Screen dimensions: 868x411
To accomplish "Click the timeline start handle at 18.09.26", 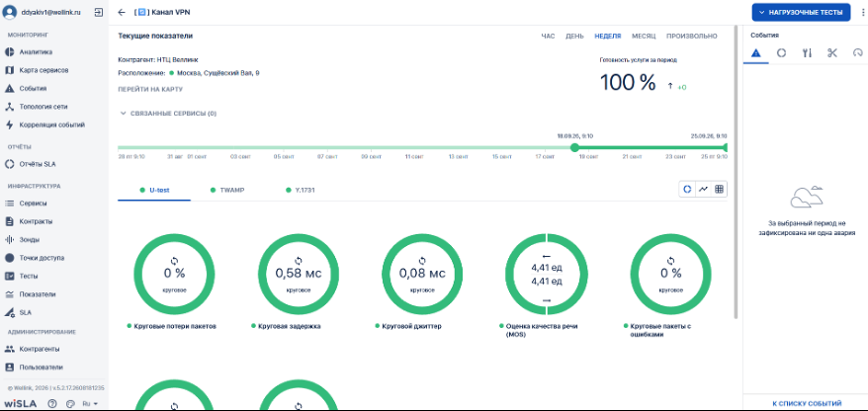I will point(574,147).
